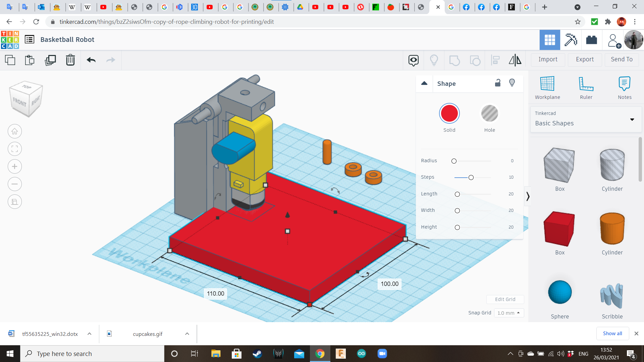
Task: Click the Duplicate and repeat icon
Action: 50,60
